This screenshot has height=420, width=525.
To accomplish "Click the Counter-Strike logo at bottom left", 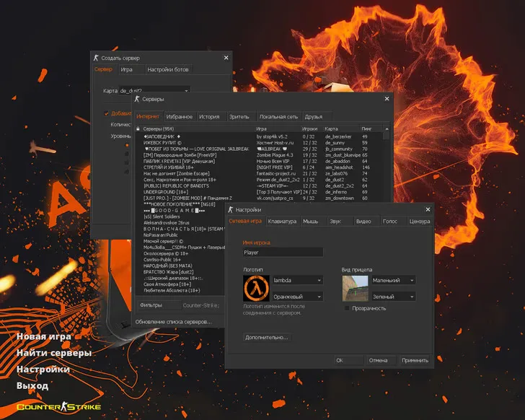I will [49, 407].
